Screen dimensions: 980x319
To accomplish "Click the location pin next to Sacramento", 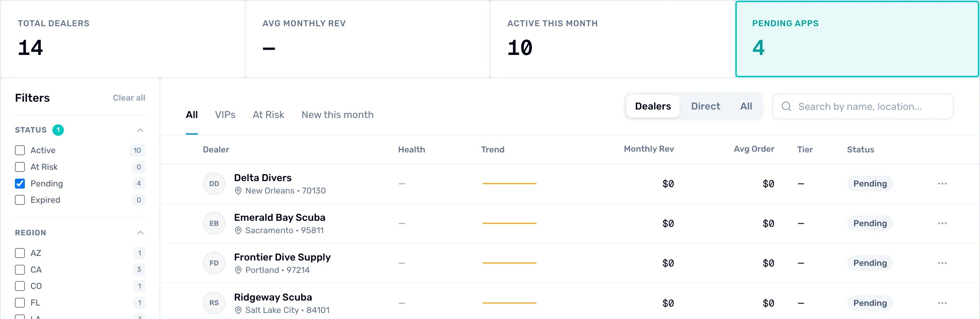I will (x=238, y=230).
